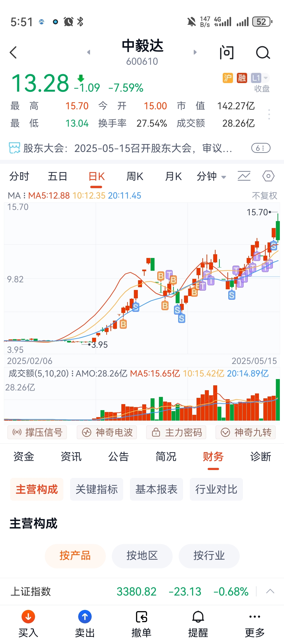Open the 公告 tab
The width and height of the screenshot is (284, 644).
pos(119,457)
